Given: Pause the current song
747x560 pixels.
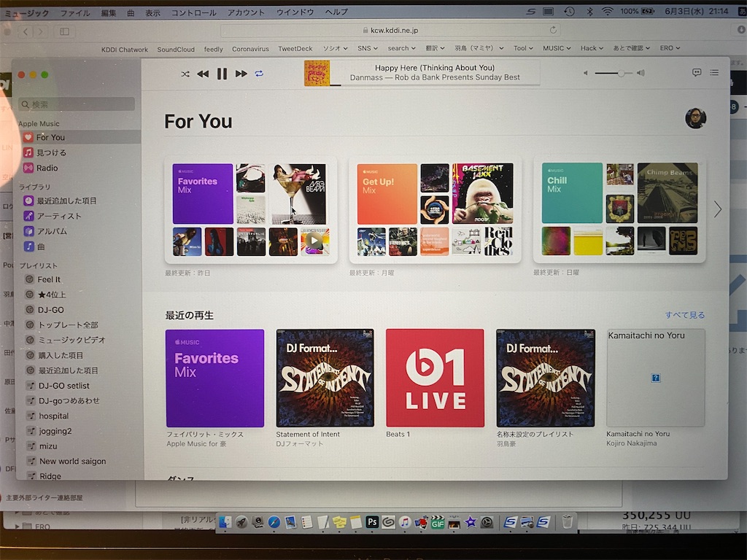Looking at the screenshot, I should 222,74.
